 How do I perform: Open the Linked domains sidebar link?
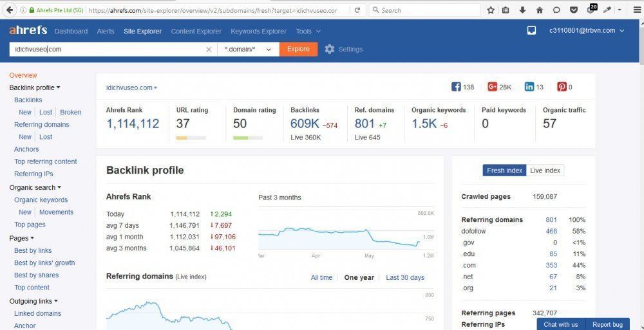click(38, 313)
